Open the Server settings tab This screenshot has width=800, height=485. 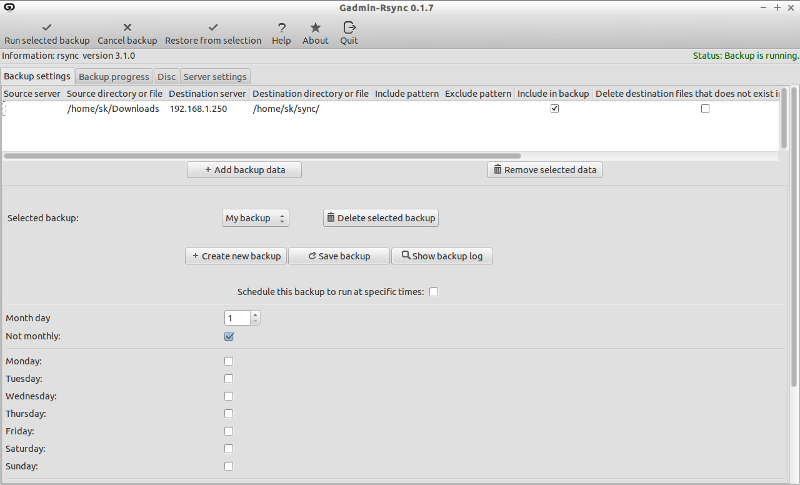coord(215,77)
